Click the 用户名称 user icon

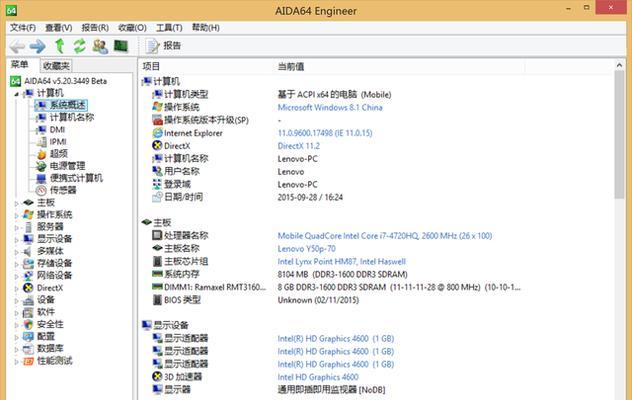coord(157,171)
